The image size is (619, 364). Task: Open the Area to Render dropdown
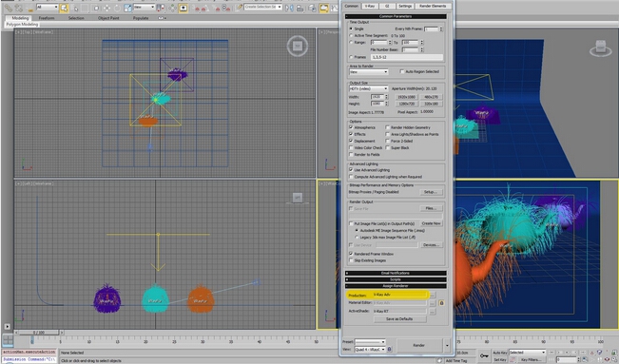369,72
